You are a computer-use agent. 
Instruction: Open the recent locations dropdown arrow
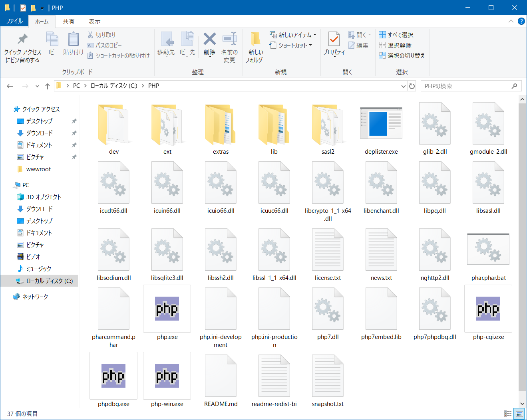[37, 86]
